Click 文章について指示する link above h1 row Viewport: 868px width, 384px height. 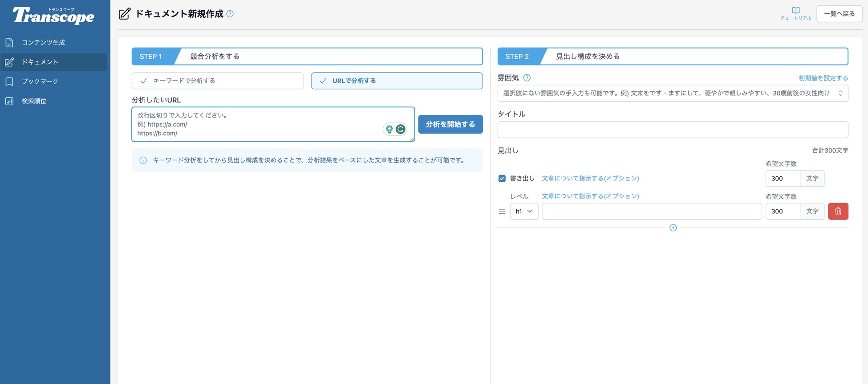click(590, 196)
